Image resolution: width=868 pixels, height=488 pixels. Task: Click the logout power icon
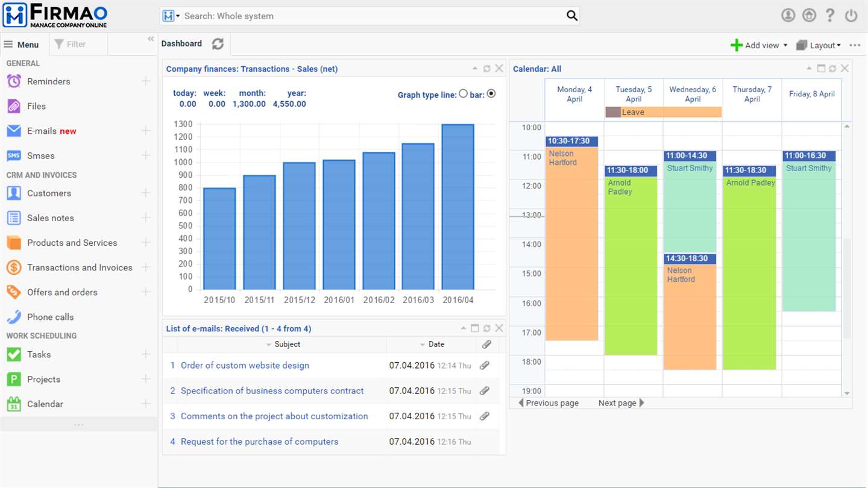[851, 16]
